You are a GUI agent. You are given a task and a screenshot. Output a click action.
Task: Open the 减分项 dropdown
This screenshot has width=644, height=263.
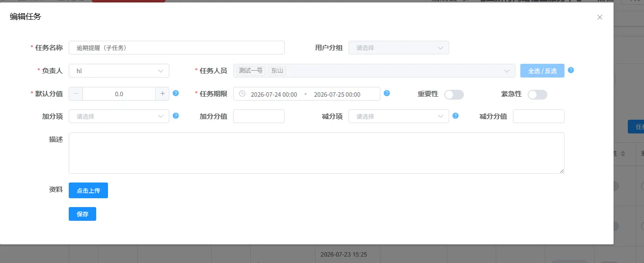[399, 116]
